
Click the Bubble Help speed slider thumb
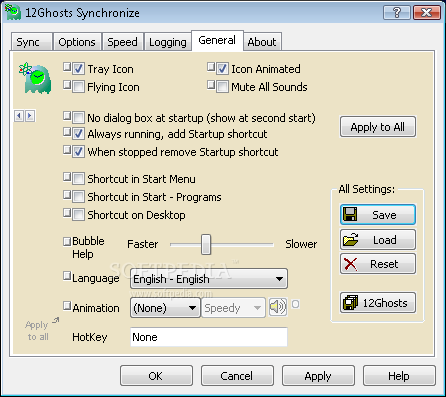click(x=206, y=244)
